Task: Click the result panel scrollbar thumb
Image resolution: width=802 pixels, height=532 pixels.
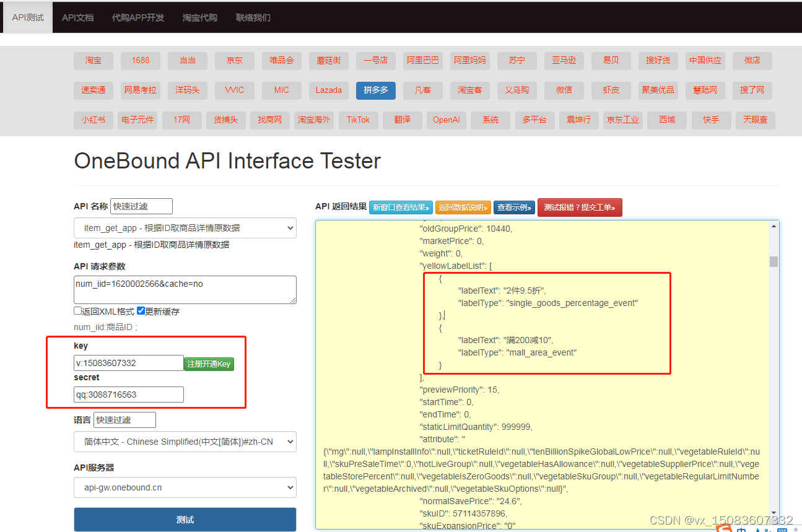Action: 774,261
